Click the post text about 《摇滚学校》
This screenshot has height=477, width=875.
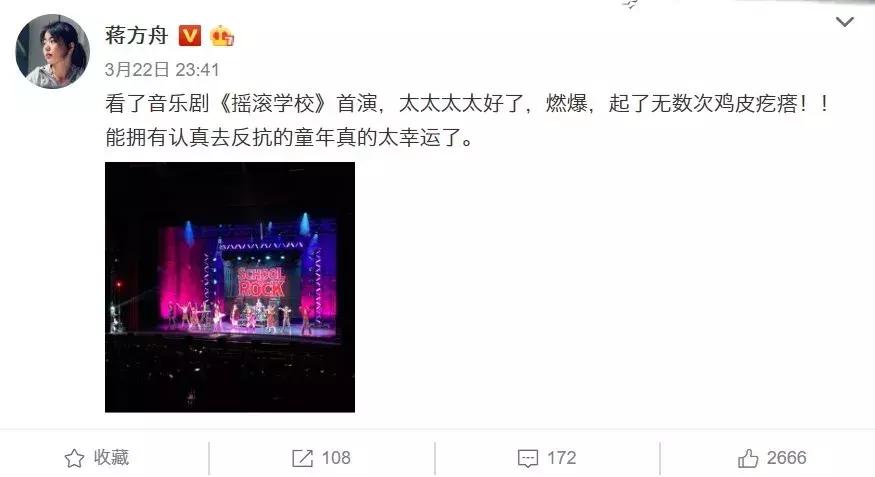pyautogui.click(x=468, y=104)
